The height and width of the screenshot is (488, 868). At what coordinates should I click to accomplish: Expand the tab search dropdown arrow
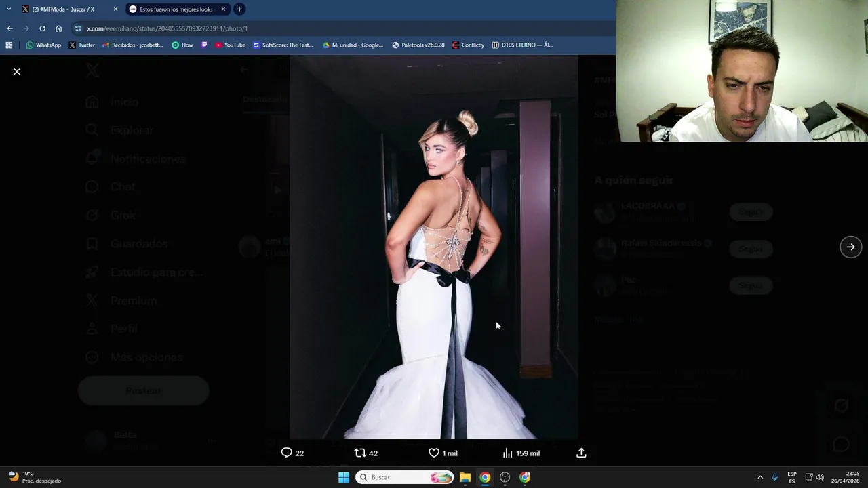tap(9, 9)
